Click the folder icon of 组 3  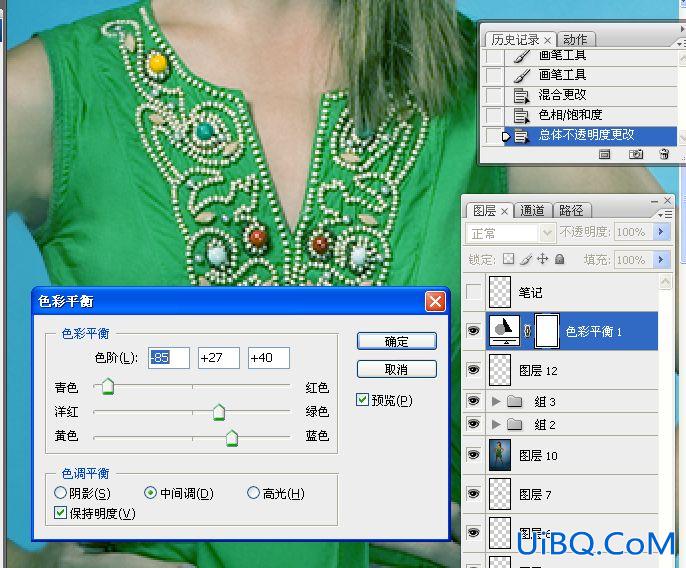514,401
